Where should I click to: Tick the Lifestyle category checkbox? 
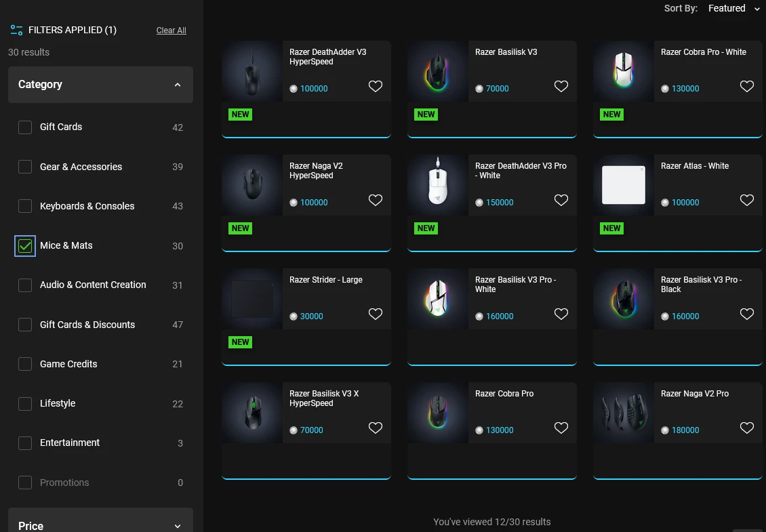click(25, 403)
